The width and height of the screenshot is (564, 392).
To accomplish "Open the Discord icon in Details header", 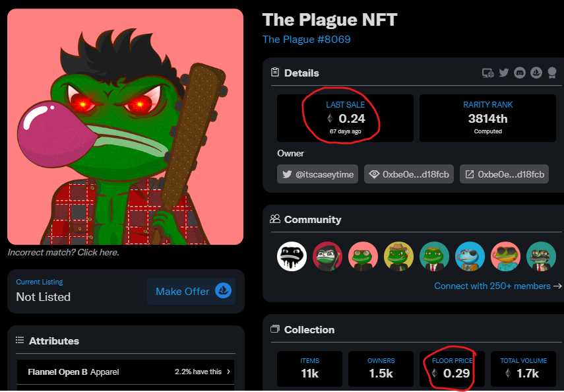I will coord(519,73).
